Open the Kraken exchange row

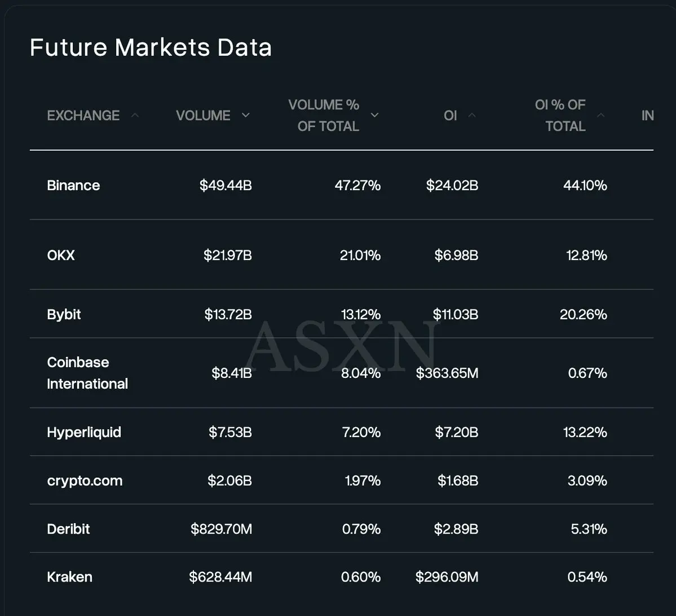[x=69, y=577]
